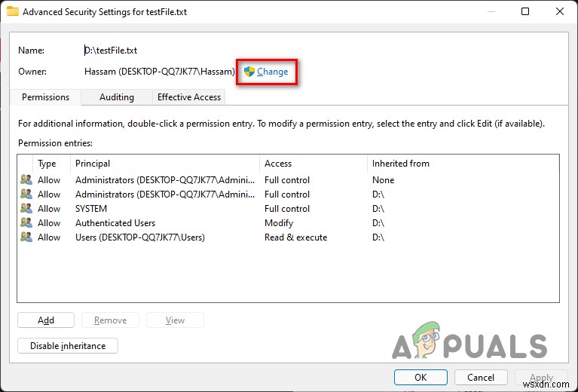Click Disable inheritance button

pos(68,345)
